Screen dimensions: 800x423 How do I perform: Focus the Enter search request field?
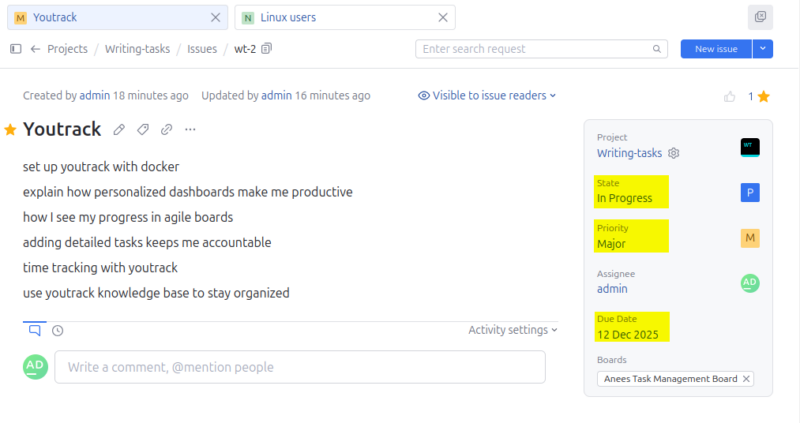541,49
